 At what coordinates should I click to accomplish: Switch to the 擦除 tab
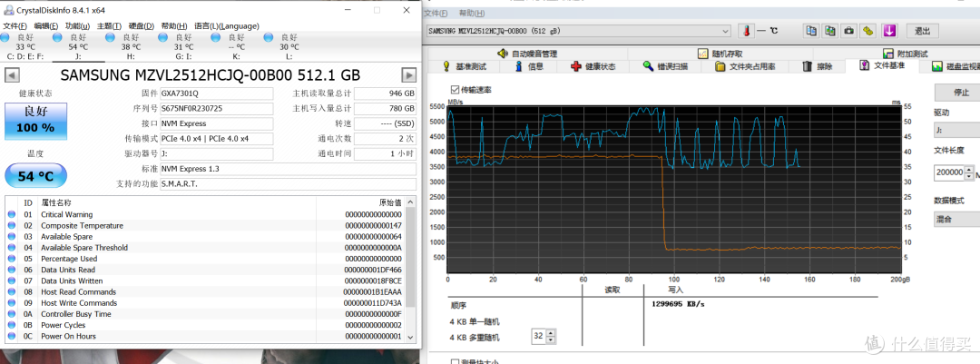[818, 66]
